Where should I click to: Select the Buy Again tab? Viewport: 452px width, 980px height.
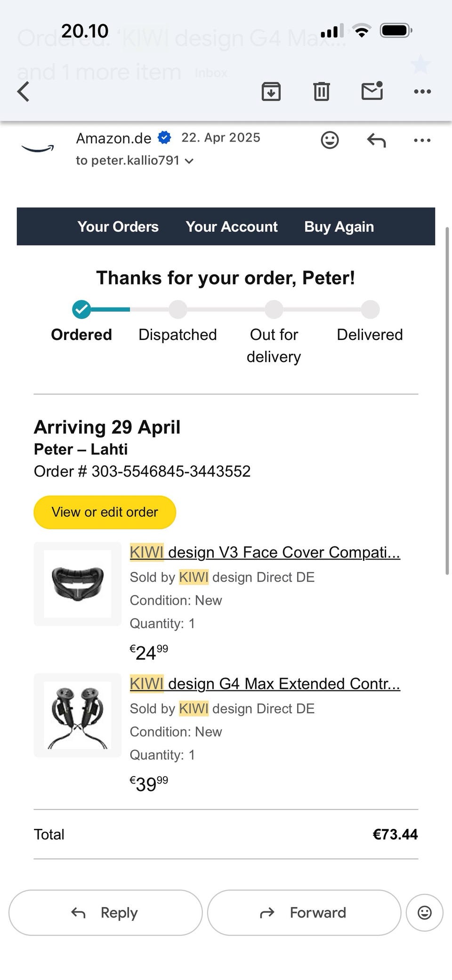tap(339, 227)
